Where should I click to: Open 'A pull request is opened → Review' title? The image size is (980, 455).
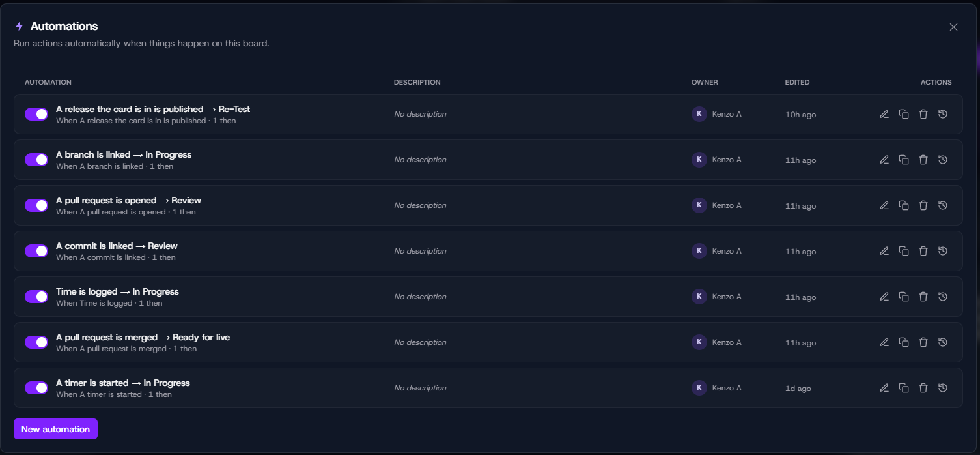point(128,200)
